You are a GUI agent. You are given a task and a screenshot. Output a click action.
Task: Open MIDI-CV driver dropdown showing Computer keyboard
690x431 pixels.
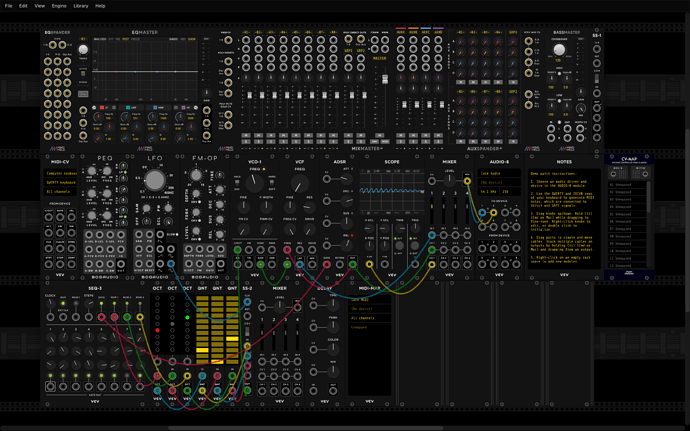[60, 173]
